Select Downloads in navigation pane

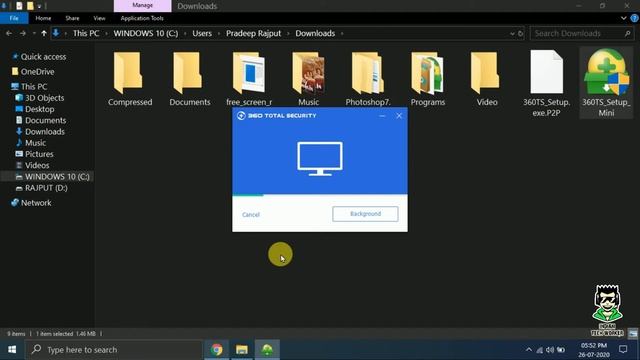point(40,132)
